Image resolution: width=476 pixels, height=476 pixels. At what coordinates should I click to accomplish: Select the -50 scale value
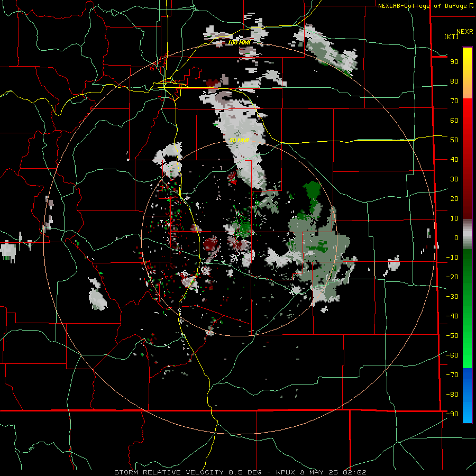[x=452, y=335]
